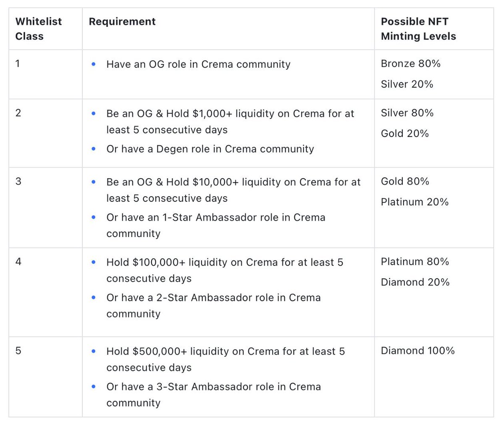The height and width of the screenshot is (424, 504).
Task: Click the "Possible NFT Minting Levels" header
Action: click(418, 29)
